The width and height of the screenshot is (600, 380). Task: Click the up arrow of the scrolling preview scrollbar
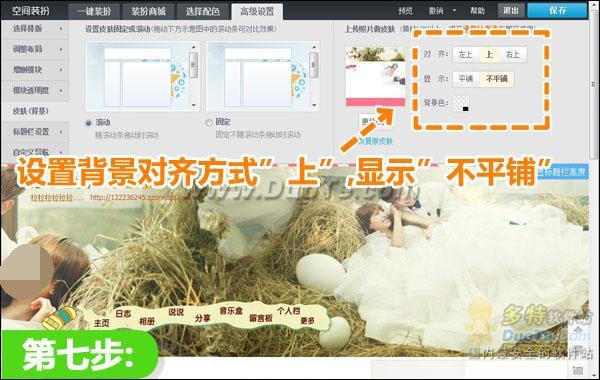pos(194,47)
